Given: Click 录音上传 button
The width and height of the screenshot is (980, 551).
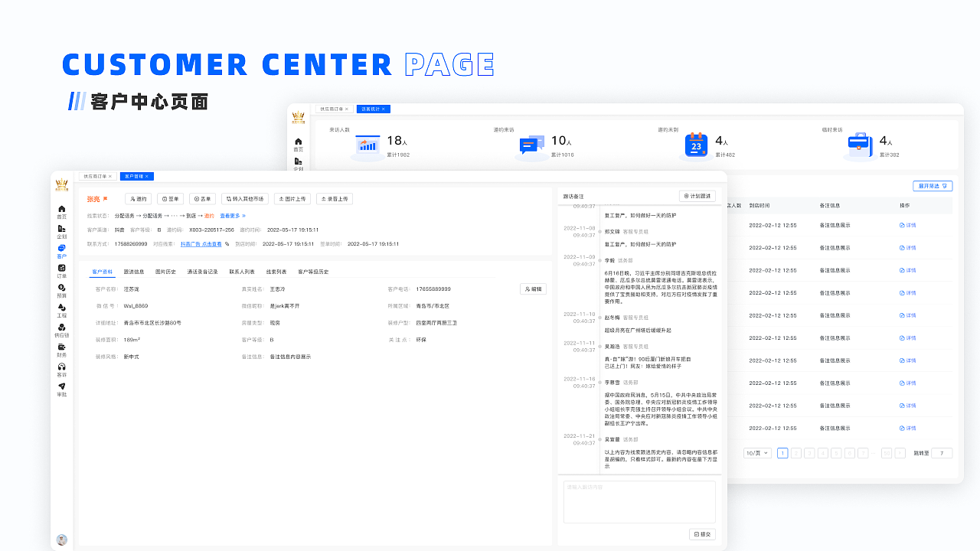Looking at the screenshot, I should [335, 199].
